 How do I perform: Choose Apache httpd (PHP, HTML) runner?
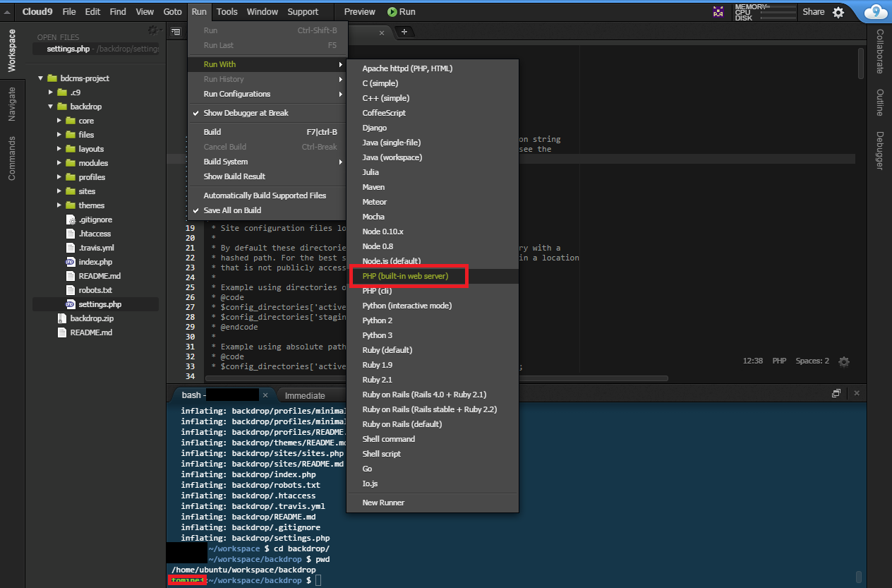point(433,68)
